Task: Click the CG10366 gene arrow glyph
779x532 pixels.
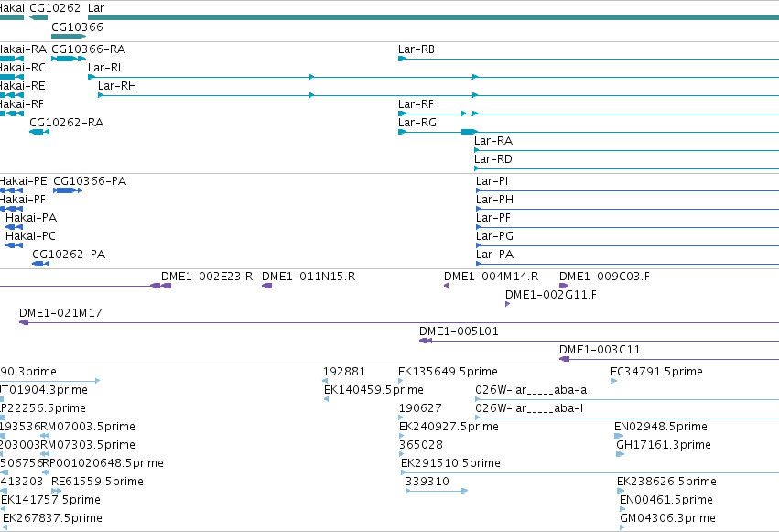Action: 69,37
